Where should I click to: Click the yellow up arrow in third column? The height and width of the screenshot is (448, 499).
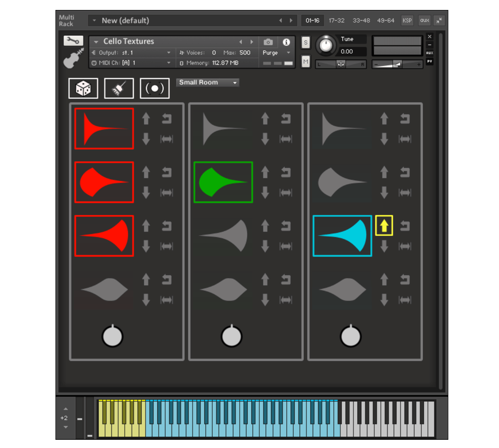[x=384, y=225]
